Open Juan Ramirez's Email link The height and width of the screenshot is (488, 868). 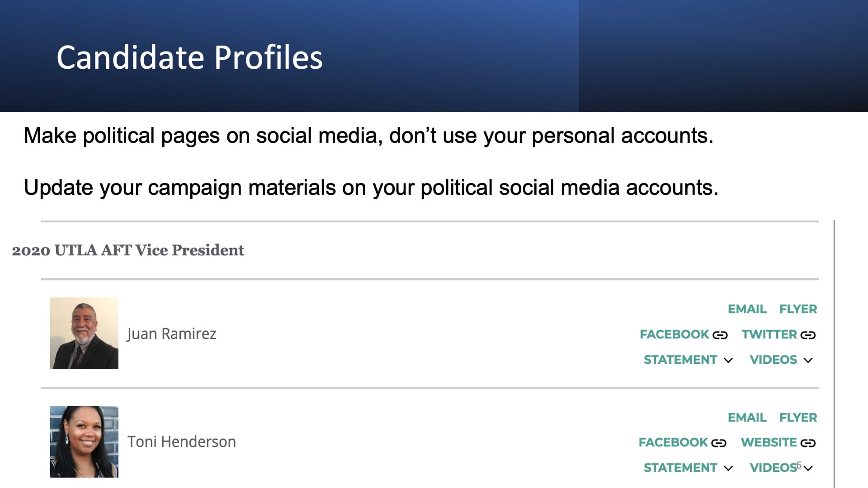click(747, 309)
